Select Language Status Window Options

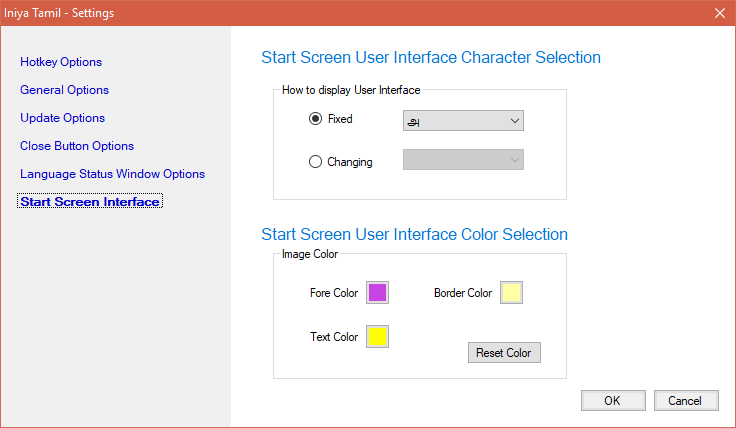click(112, 174)
